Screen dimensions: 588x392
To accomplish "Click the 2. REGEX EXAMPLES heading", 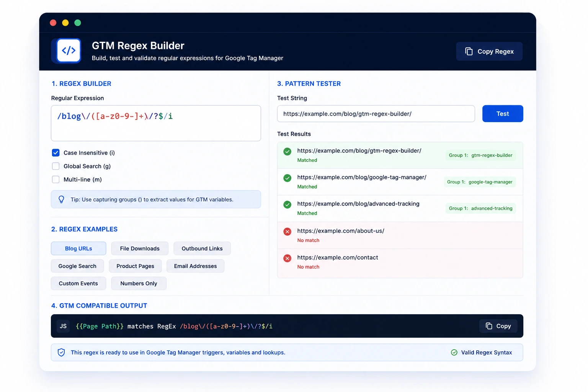I will click(x=85, y=229).
